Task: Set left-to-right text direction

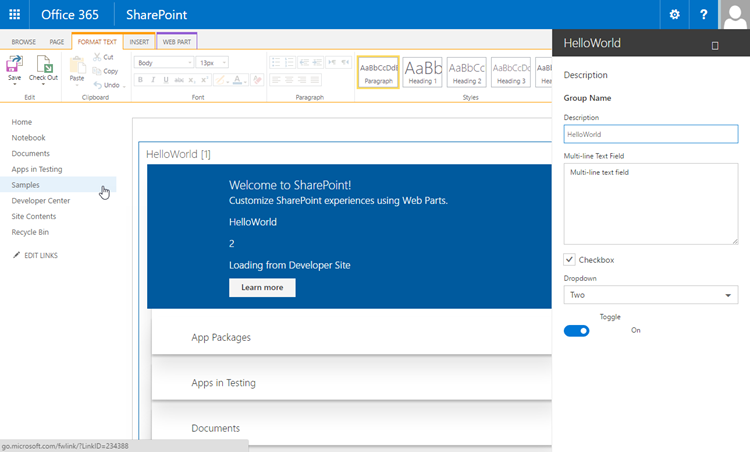Action: 332,62
